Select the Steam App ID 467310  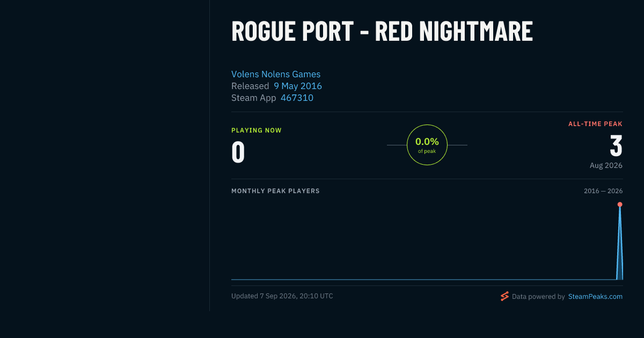coord(297,98)
